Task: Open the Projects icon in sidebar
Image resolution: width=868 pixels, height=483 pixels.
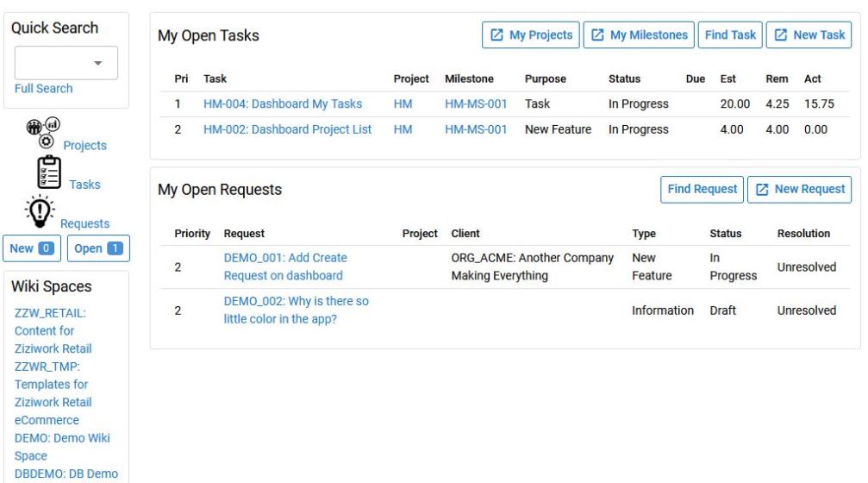Action: click(43, 134)
